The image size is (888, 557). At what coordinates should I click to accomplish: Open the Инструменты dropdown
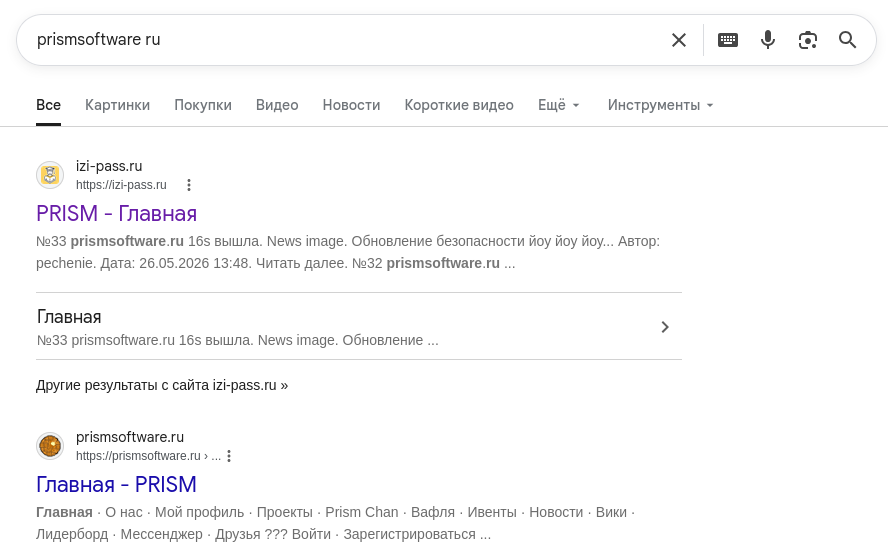[x=660, y=105]
